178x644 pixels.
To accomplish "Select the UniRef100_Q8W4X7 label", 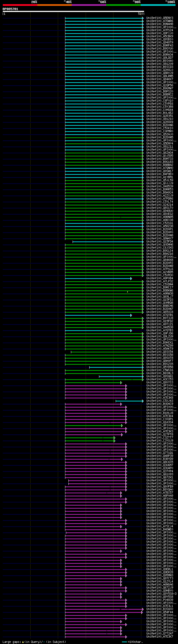I will pyautogui.click(x=160, y=239).
